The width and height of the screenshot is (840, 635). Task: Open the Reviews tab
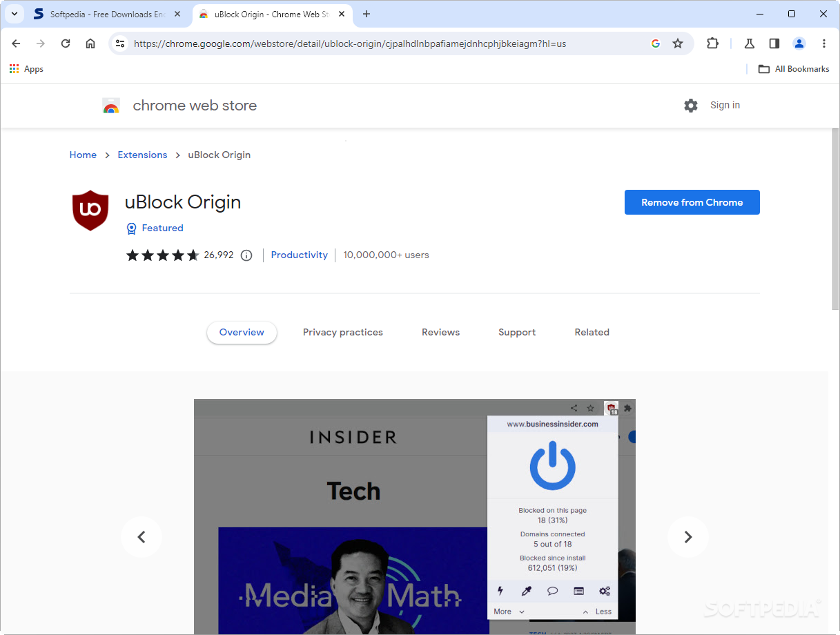point(441,333)
